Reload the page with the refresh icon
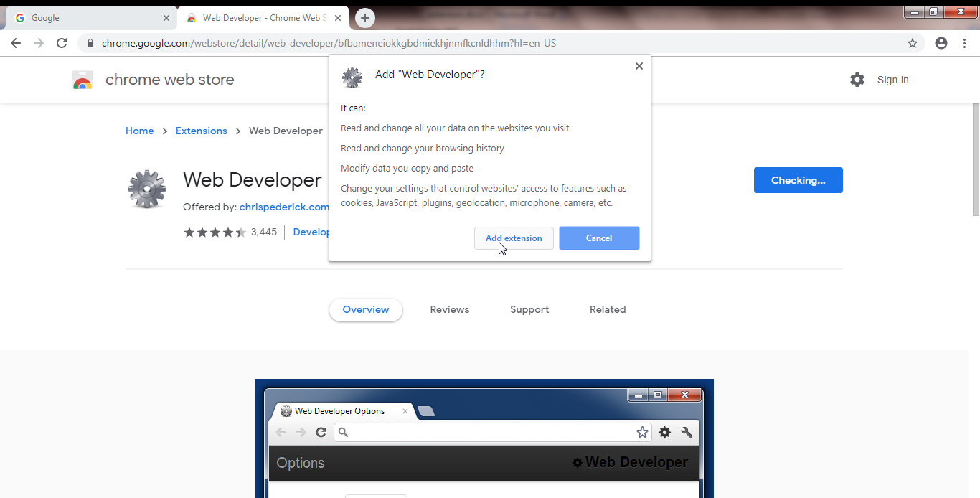The height and width of the screenshot is (498, 980). [x=62, y=43]
